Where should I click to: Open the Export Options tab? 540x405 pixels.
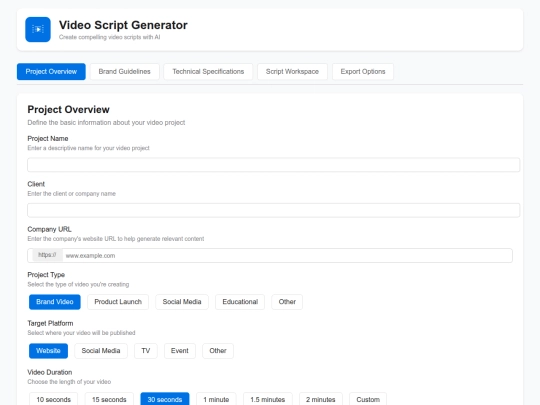363,72
